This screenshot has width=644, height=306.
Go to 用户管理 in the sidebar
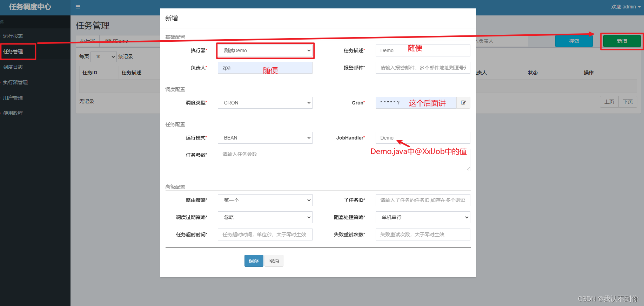(13, 98)
